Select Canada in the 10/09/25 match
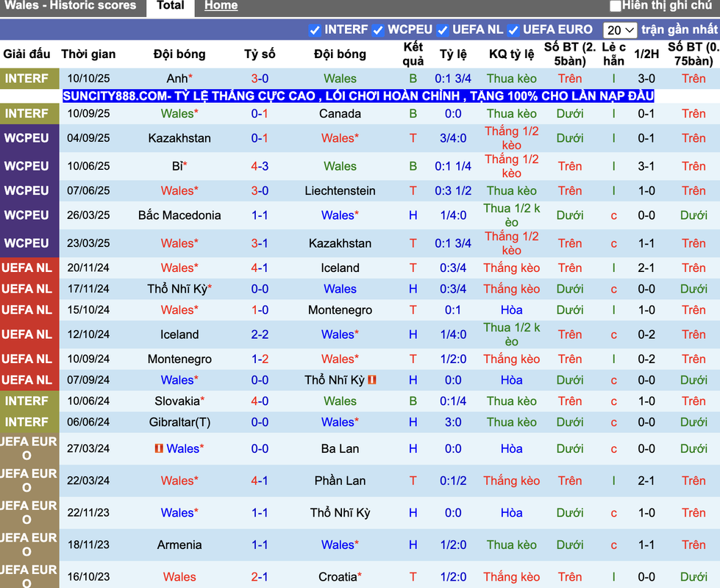Screen dimensions: 720x588 [x=340, y=113]
